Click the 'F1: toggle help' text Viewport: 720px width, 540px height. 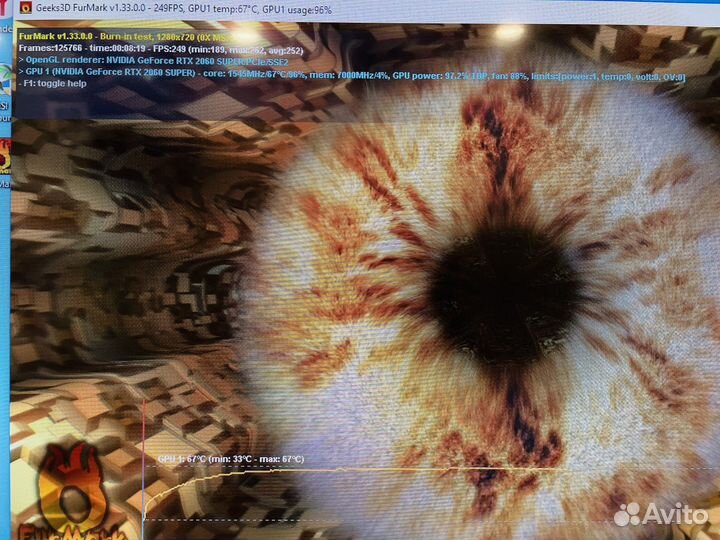[x=52, y=84]
